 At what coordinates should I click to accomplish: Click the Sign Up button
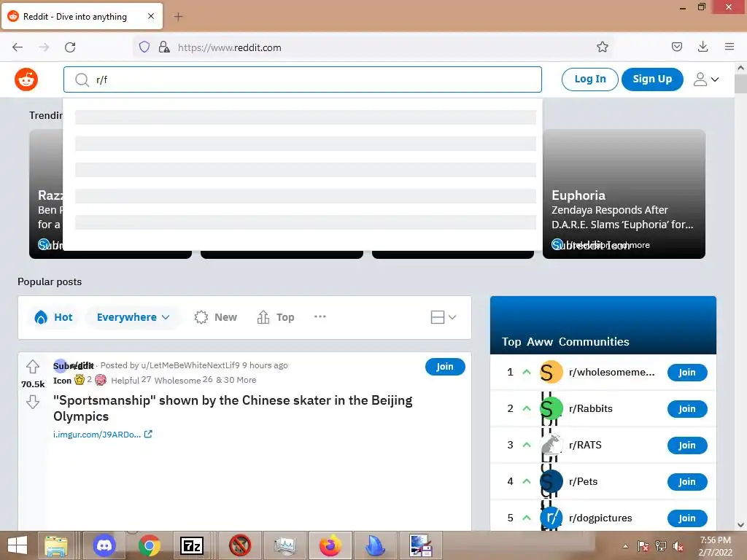(x=652, y=79)
